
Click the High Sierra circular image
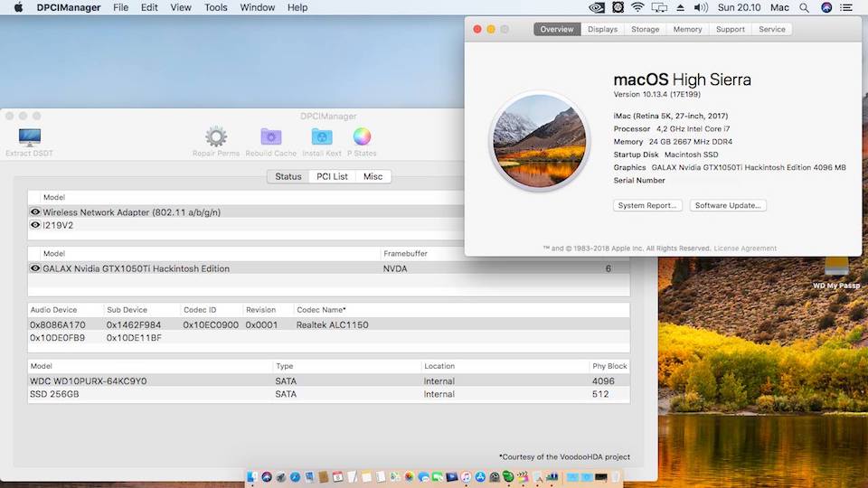pos(540,141)
